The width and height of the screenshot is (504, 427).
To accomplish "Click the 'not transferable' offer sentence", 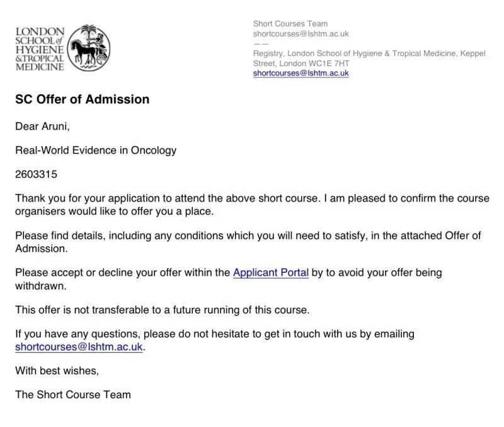I will click(163, 310).
